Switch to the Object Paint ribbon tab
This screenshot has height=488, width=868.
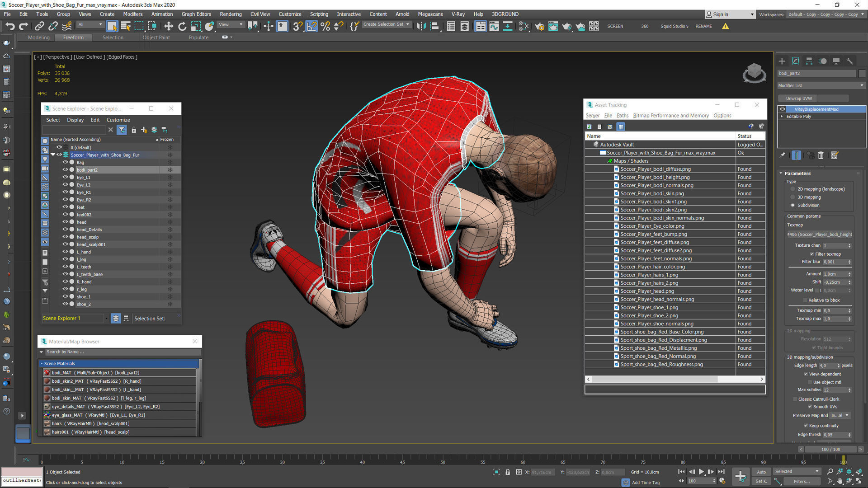pyautogui.click(x=156, y=38)
